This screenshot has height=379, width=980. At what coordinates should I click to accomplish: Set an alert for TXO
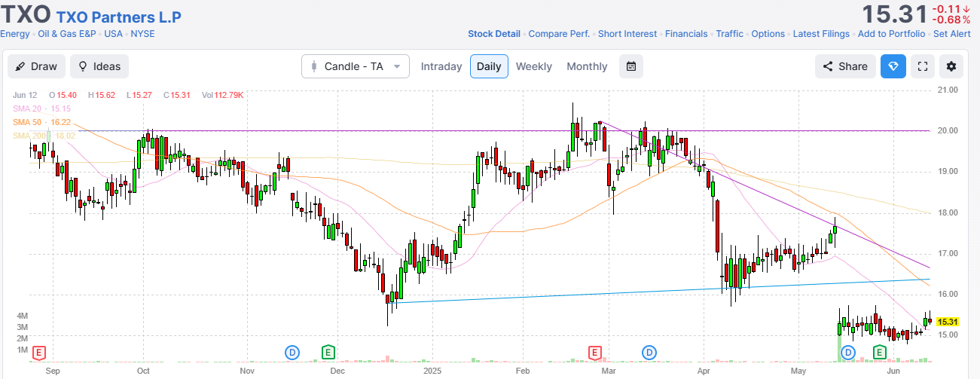[951, 34]
